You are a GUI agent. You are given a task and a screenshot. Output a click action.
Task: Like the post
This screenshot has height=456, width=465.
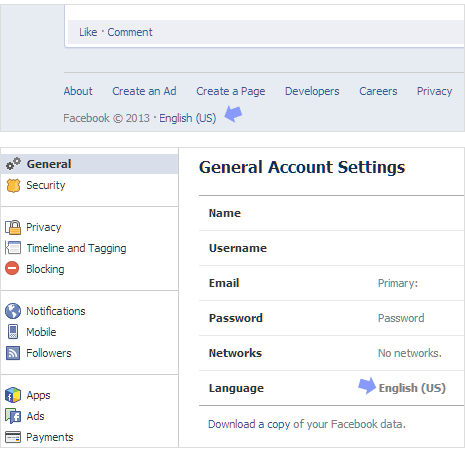(88, 32)
